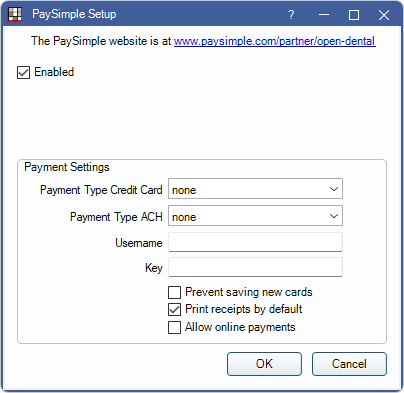
Task: Click the Open Dental app icon in title bar
Action: [x=14, y=14]
